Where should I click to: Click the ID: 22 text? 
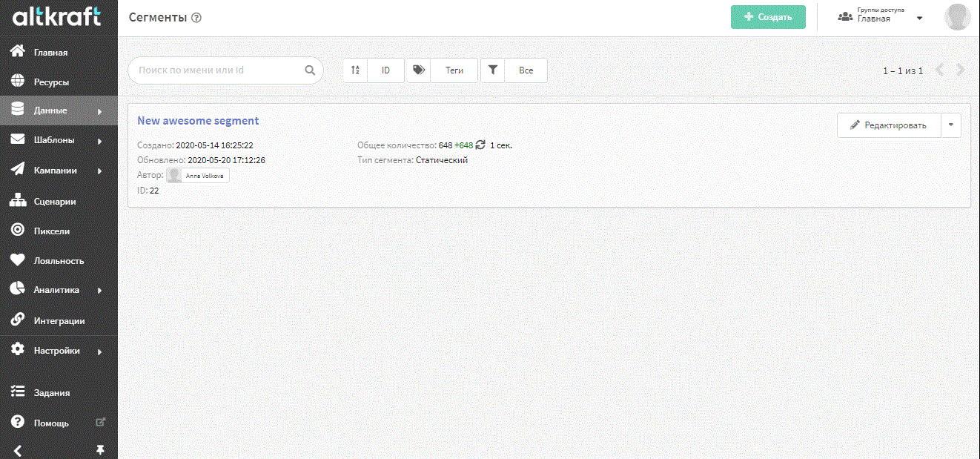click(148, 191)
